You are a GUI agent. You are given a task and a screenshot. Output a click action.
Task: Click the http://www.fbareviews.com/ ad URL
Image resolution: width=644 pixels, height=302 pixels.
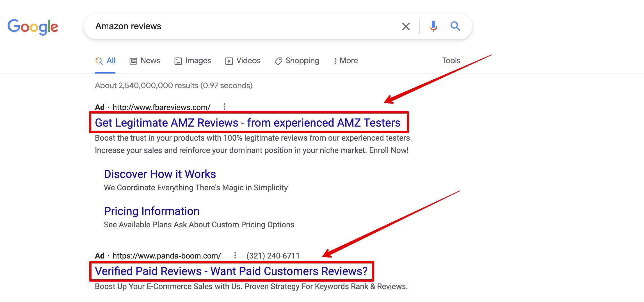click(161, 107)
